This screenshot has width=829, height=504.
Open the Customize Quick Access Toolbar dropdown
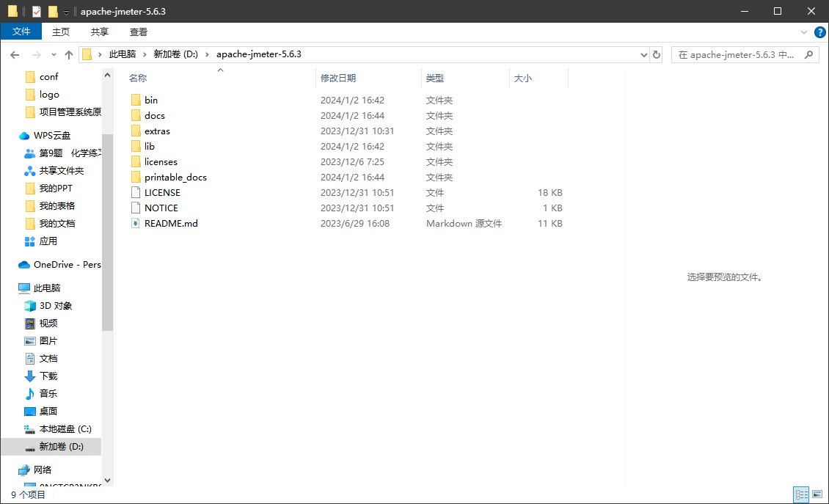[66, 12]
